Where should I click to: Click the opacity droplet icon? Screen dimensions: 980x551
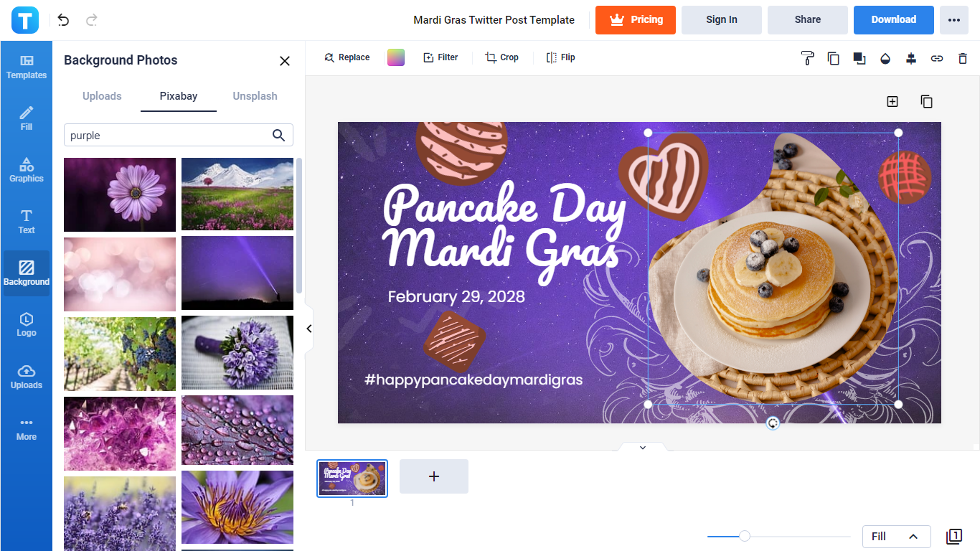pos(885,58)
